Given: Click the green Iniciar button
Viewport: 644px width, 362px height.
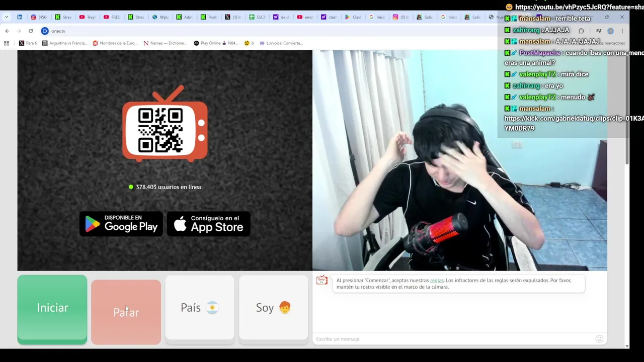Looking at the screenshot, I should point(52,309).
